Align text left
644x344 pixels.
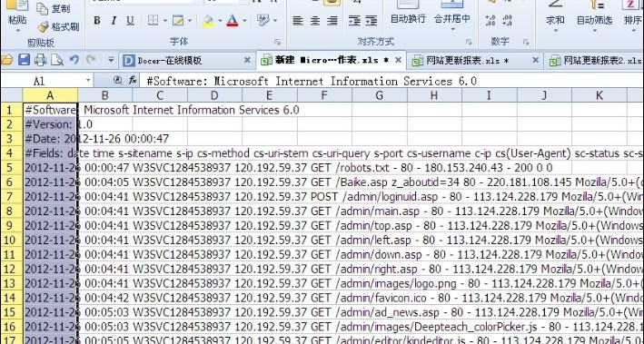pyautogui.click(x=298, y=21)
